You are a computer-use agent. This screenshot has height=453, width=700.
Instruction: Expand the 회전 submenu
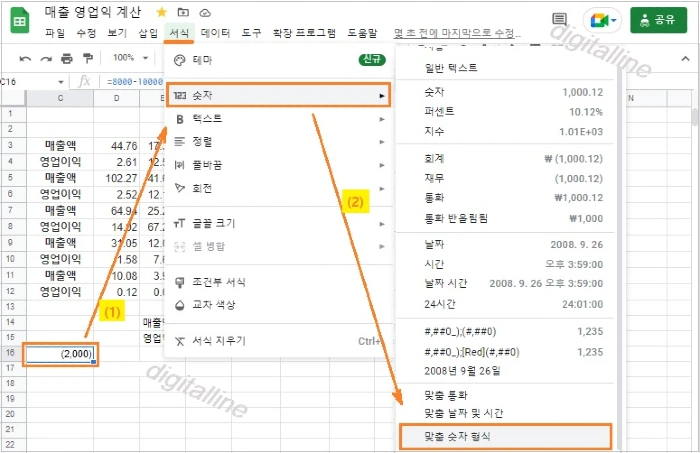pos(278,188)
